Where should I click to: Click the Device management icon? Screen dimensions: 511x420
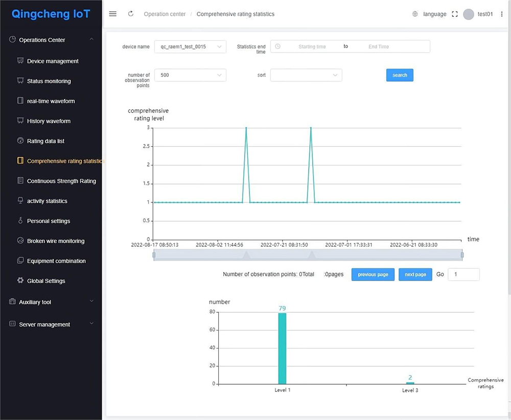click(20, 61)
